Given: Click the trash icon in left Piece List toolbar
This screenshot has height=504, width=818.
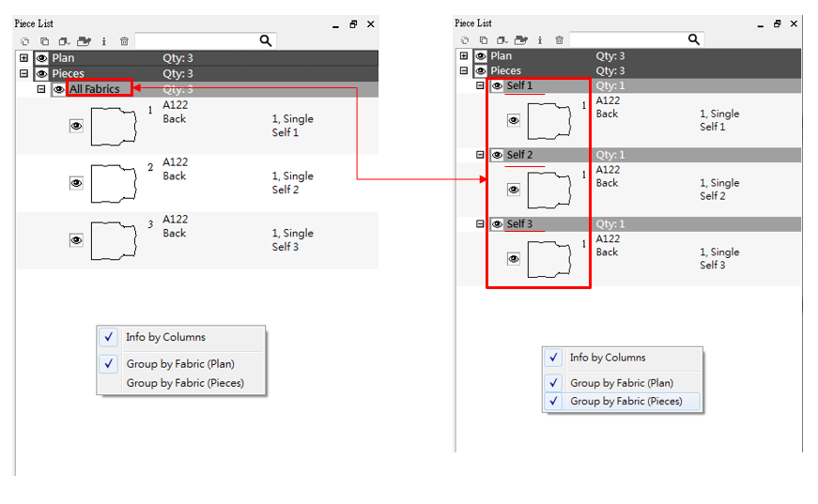Looking at the screenshot, I should point(124,41).
